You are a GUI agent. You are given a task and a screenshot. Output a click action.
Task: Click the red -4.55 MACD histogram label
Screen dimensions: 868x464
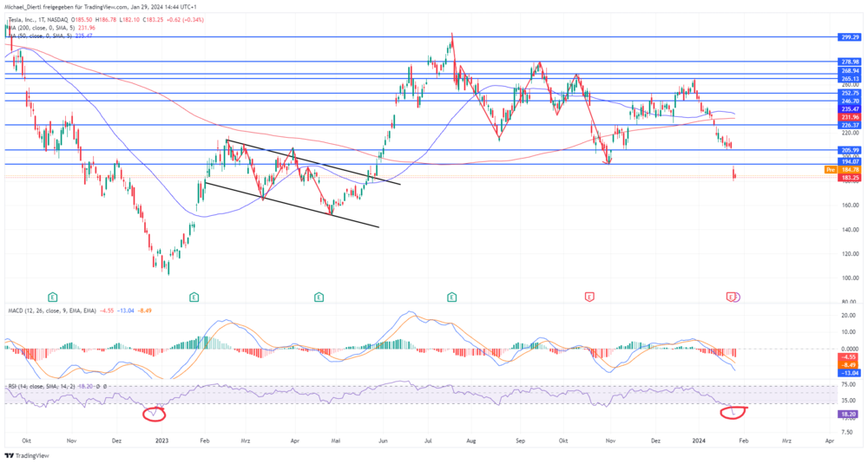point(849,357)
